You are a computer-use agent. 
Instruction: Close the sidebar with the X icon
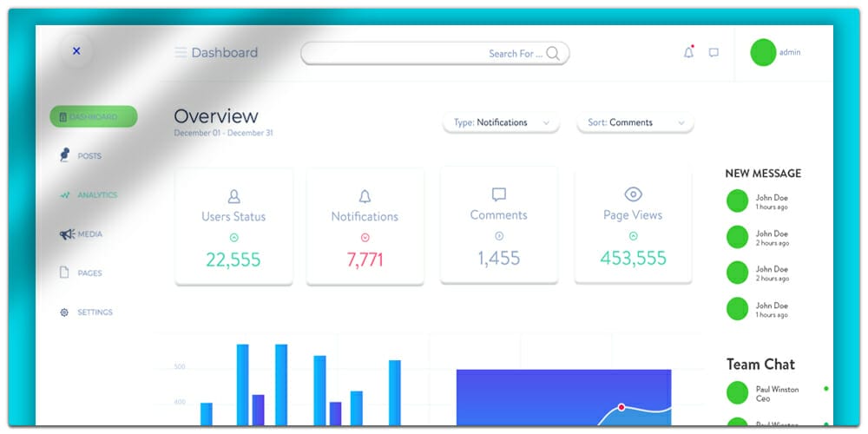[76, 51]
